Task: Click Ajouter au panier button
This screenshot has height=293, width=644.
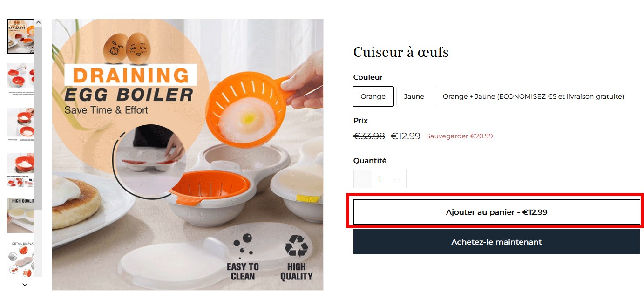Action: pos(496,212)
